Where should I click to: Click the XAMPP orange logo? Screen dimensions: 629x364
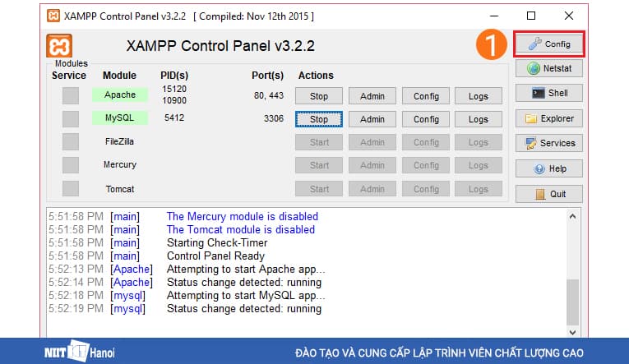coord(59,46)
